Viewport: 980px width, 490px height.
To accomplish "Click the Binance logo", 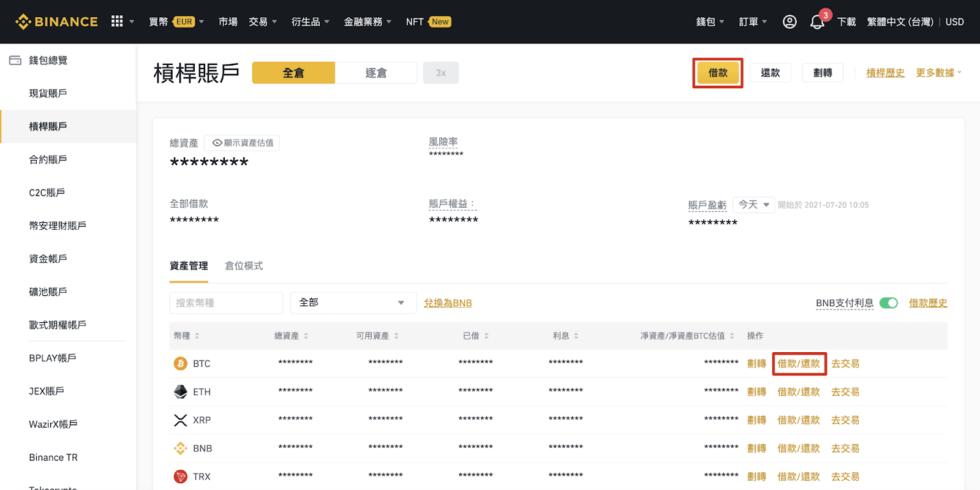I will point(56,21).
